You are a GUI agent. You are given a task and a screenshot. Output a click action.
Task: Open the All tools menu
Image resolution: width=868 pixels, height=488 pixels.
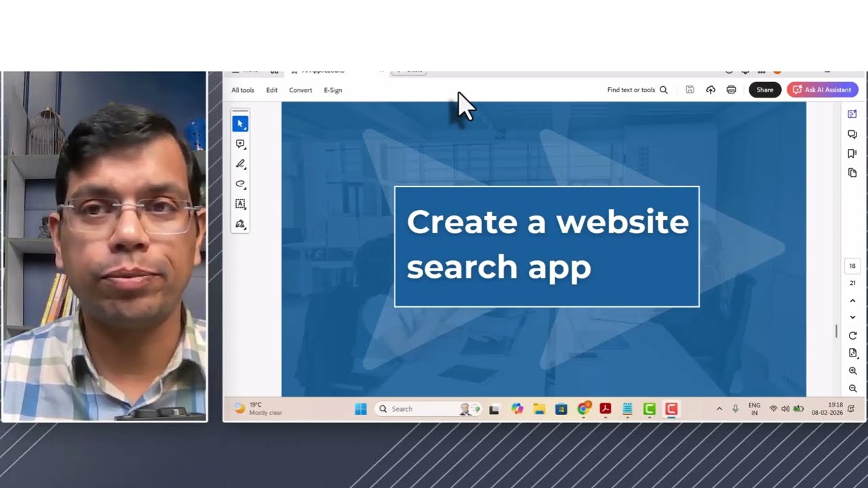243,90
